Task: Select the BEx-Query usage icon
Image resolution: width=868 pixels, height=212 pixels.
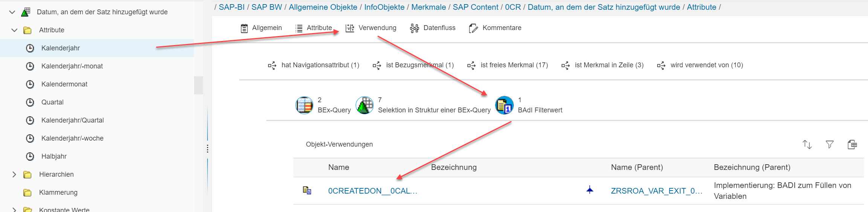Action: point(304,105)
